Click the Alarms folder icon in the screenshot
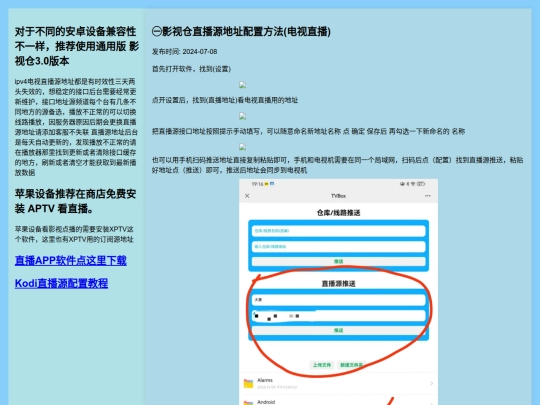The image size is (540, 405). [x=248, y=383]
